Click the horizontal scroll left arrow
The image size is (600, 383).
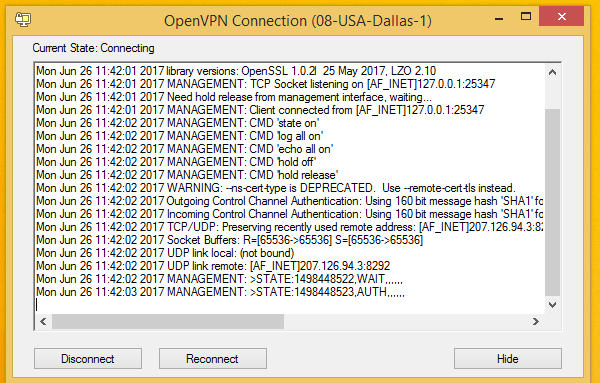[43, 321]
